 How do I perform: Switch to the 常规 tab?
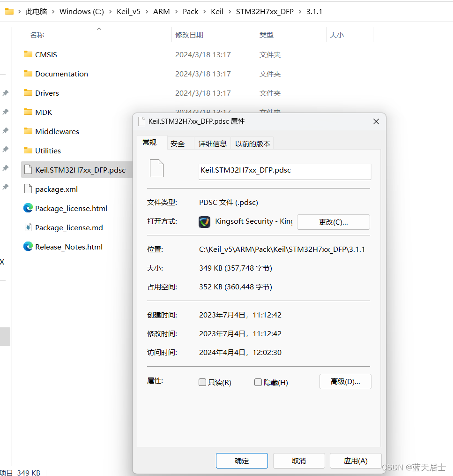tap(150, 143)
